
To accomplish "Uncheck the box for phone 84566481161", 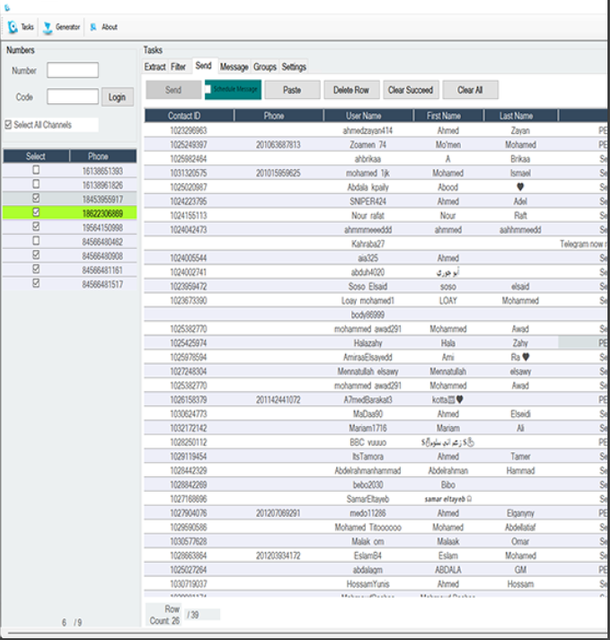I will click(36, 269).
